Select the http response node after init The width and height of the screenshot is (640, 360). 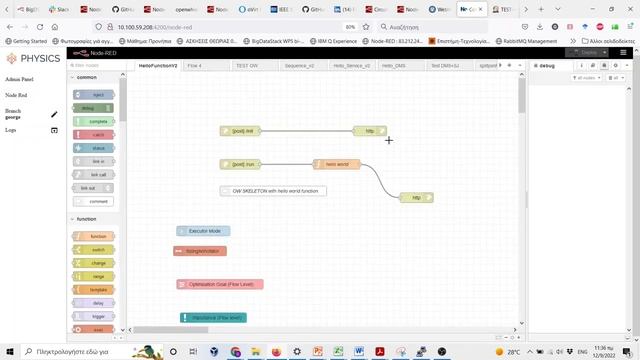[x=370, y=131]
